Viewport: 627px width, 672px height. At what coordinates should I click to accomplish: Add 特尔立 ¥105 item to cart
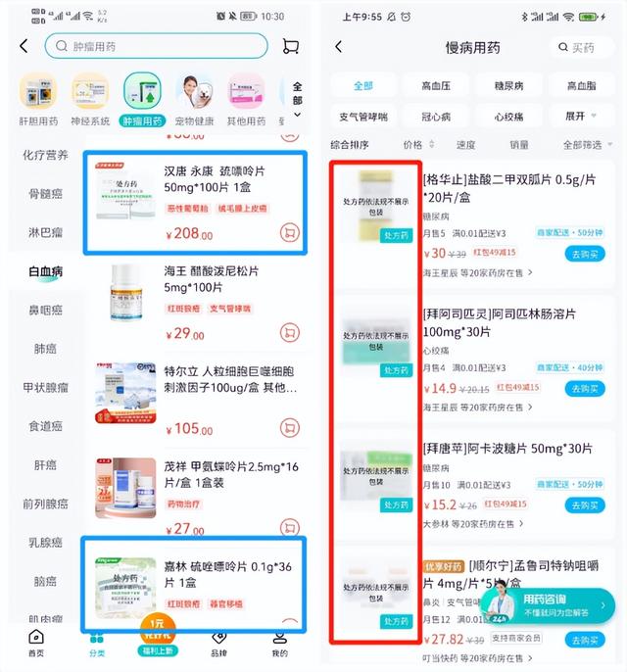pyautogui.click(x=290, y=428)
